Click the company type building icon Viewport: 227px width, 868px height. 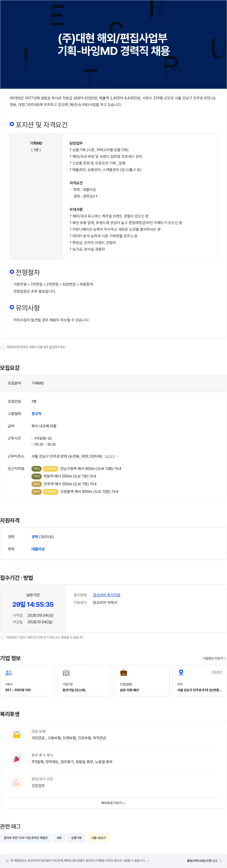66,673
